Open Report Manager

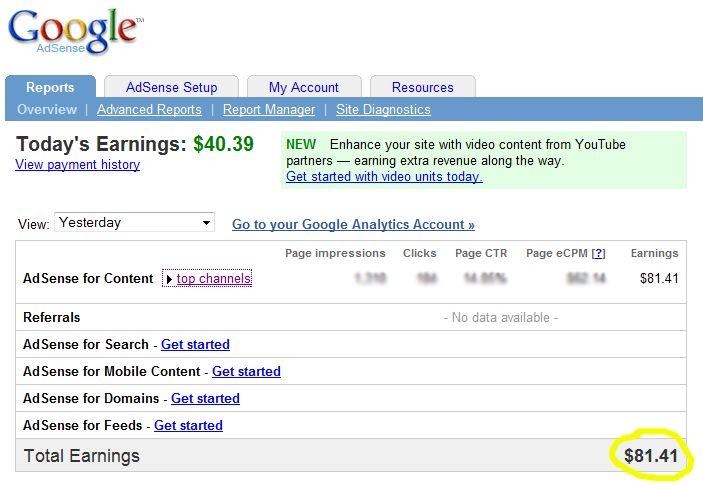tap(269, 109)
